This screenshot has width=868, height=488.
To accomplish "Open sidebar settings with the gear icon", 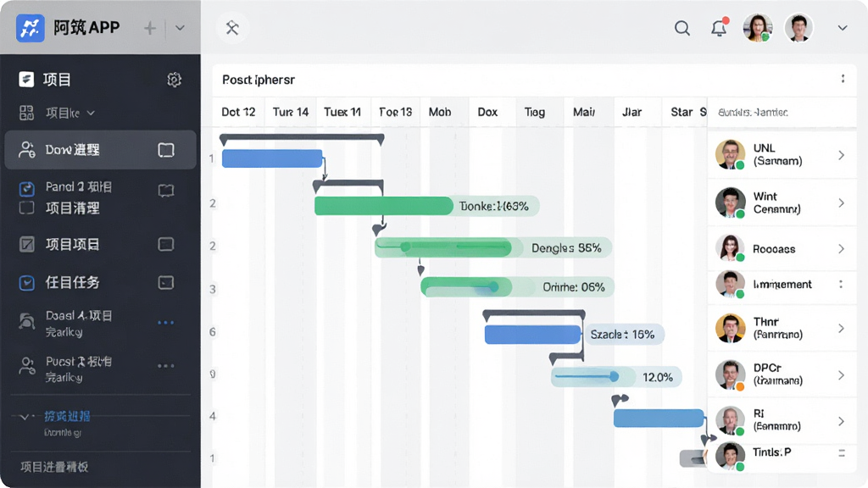I will point(174,80).
